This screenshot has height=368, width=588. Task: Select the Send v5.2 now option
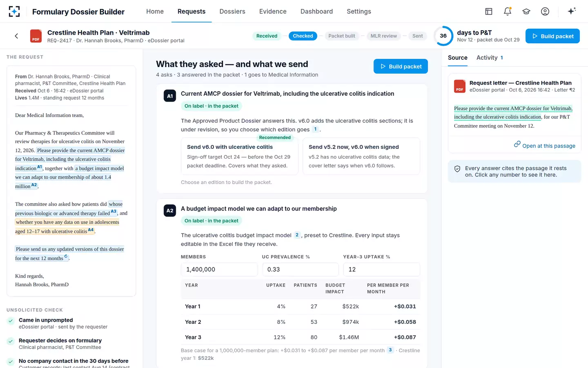point(361,156)
